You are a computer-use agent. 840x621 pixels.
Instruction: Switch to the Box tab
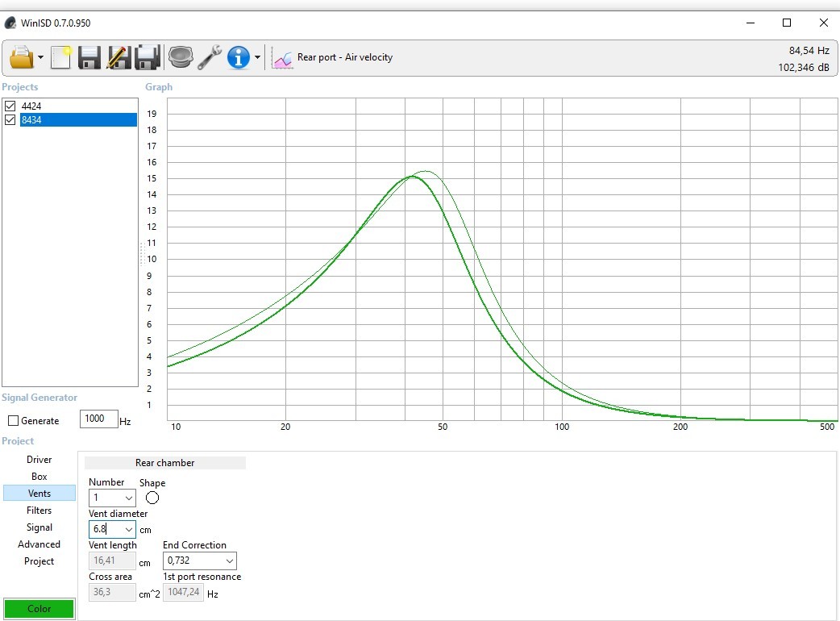(x=40, y=477)
